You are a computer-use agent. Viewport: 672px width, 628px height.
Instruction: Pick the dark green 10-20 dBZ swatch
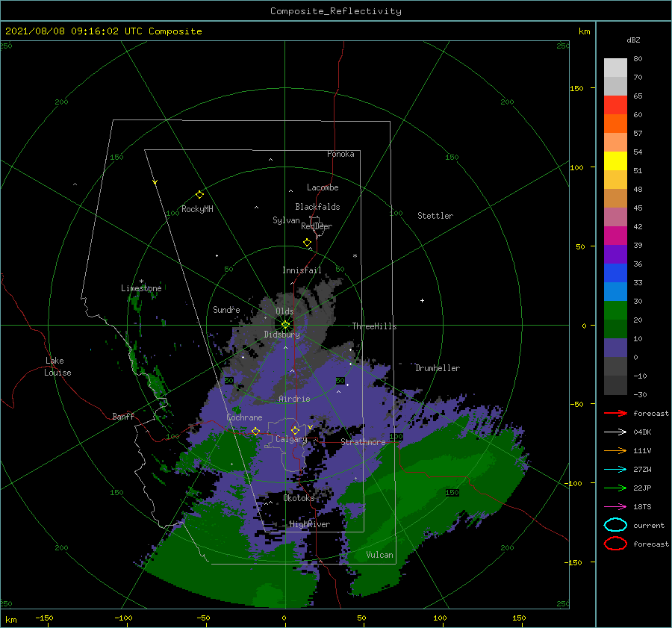click(x=615, y=329)
